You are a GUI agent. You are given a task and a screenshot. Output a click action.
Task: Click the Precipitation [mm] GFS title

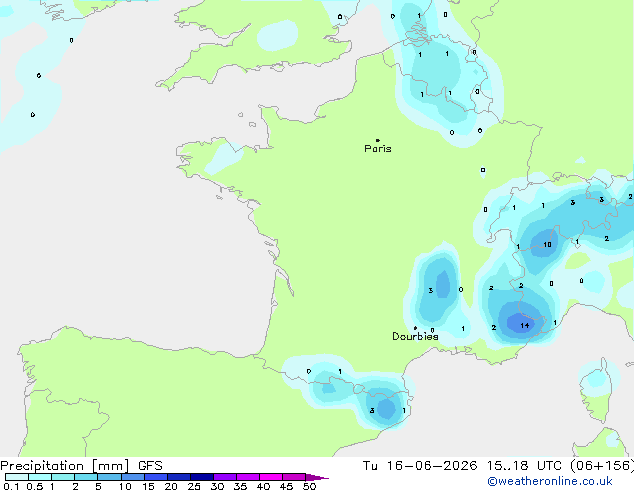click(x=81, y=466)
